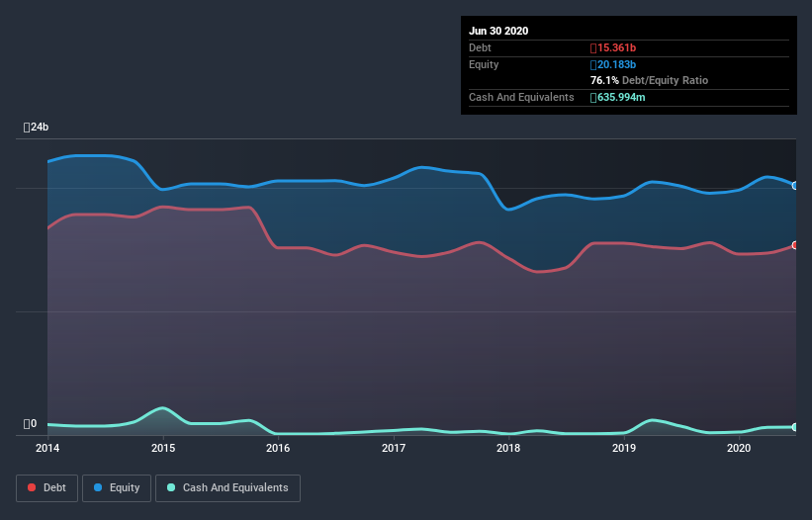The image size is (812, 520).
Task: Click the Debt label in tooltip
Action: 480,48
